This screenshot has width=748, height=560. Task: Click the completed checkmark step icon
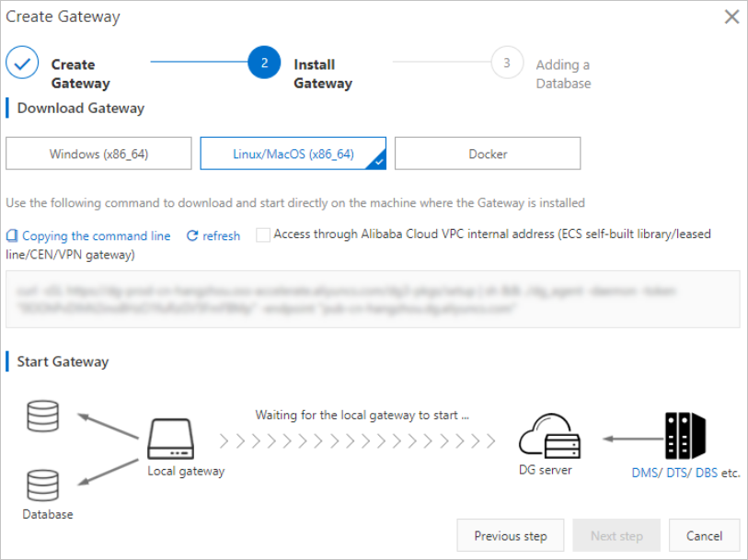(x=22, y=63)
